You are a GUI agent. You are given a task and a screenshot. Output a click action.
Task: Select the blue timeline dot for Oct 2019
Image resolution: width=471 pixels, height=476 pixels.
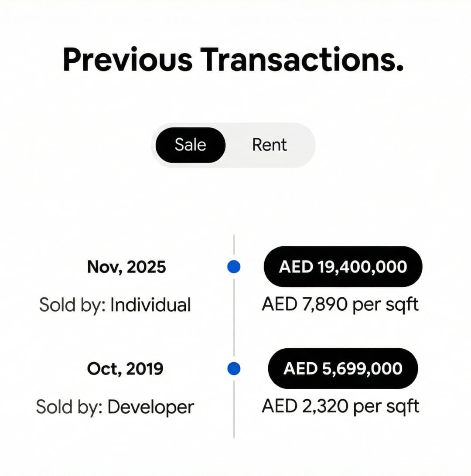point(234,369)
